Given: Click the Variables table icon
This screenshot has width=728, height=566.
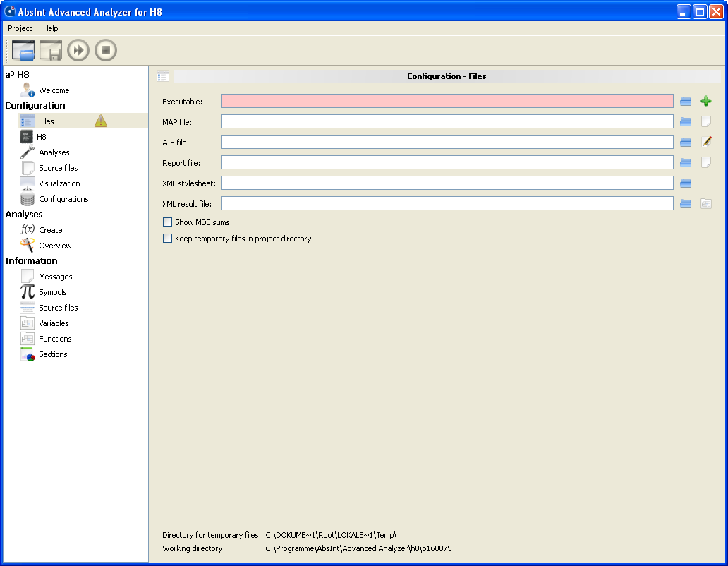Looking at the screenshot, I should tap(28, 323).
